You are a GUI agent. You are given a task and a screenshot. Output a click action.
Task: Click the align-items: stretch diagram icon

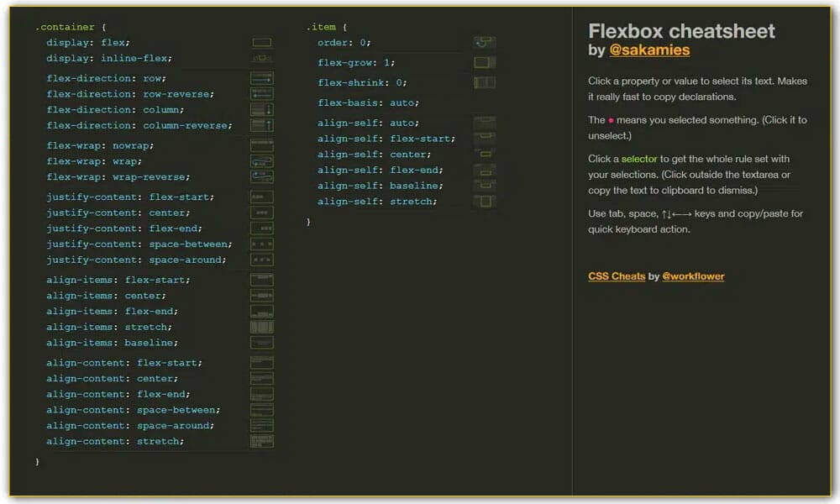[260, 327]
